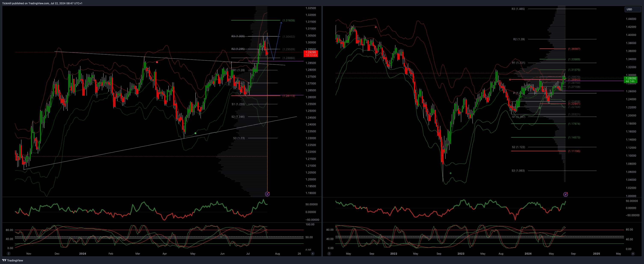
Task: Select the R2 (1.295) pivot label
Action: coord(238,49)
